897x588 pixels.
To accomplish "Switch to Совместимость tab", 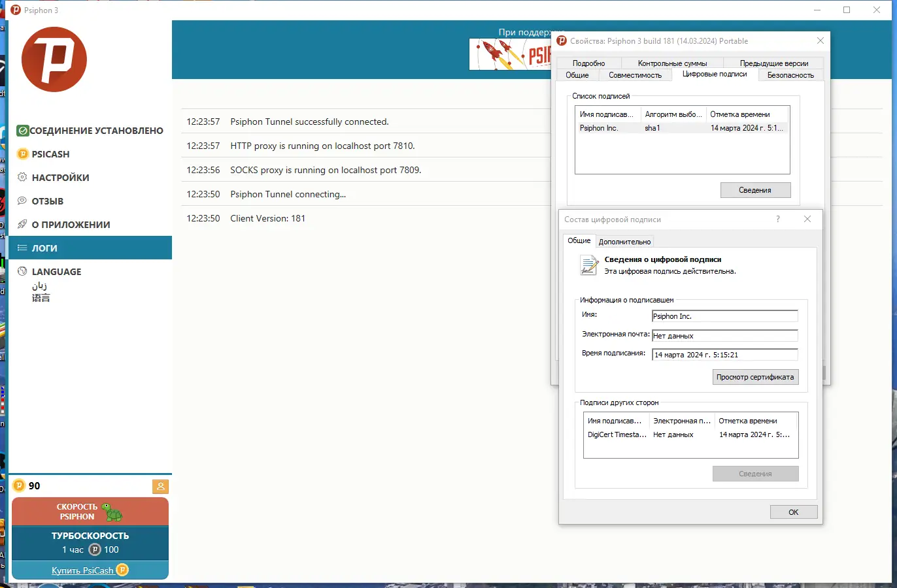I will pos(635,75).
